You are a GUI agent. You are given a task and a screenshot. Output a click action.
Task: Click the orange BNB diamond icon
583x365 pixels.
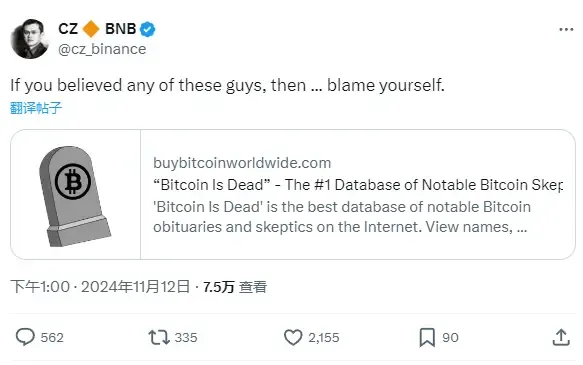[x=91, y=29]
